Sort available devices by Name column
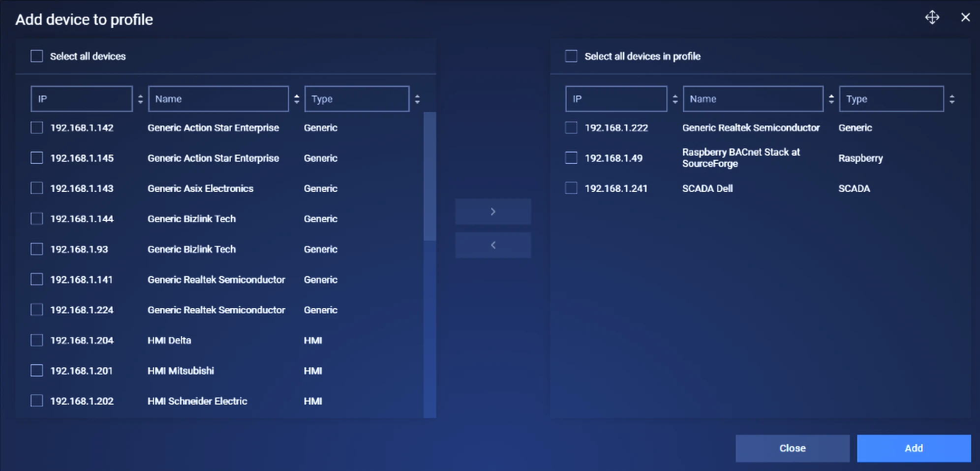 point(296,99)
